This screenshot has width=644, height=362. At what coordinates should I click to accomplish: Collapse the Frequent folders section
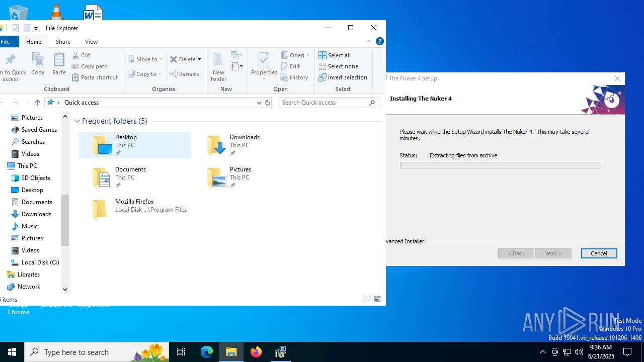point(77,121)
